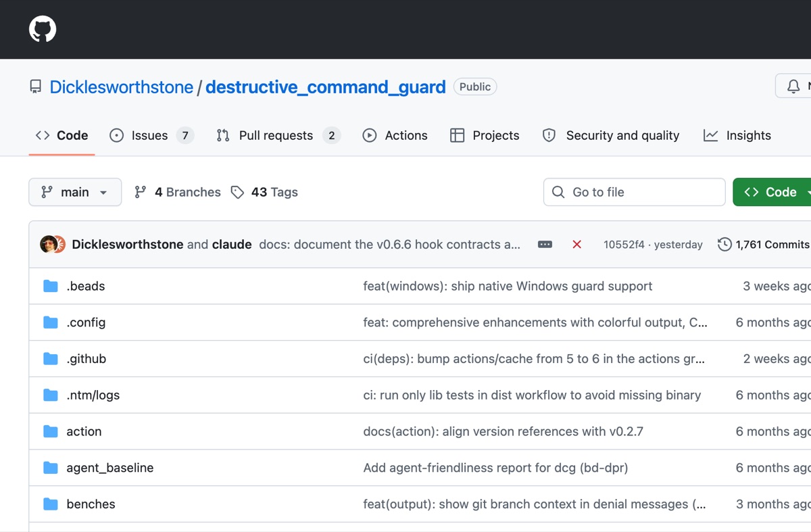Image resolution: width=811 pixels, height=532 pixels.
Task: View the 4 Branches list
Action: pos(178,192)
